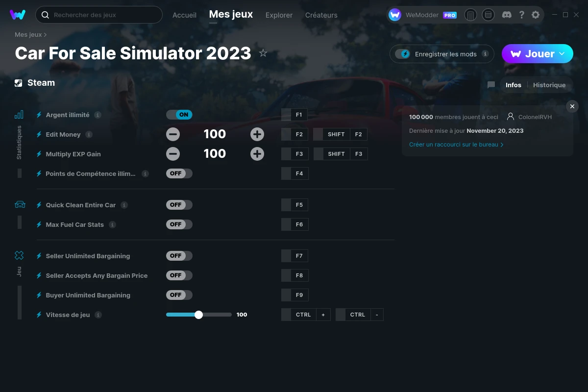Click the Edit Money lightning icon
The image size is (588, 392).
pyautogui.click(x=39, y=134)
